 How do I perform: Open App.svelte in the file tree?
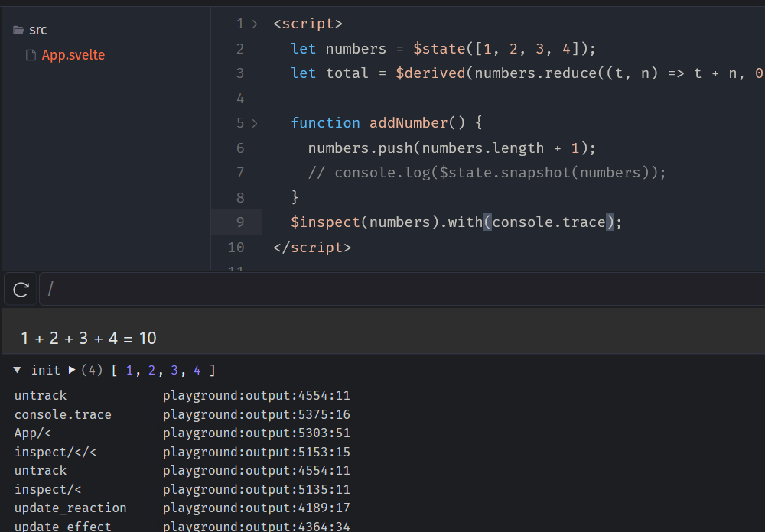[x=73, y=55]
